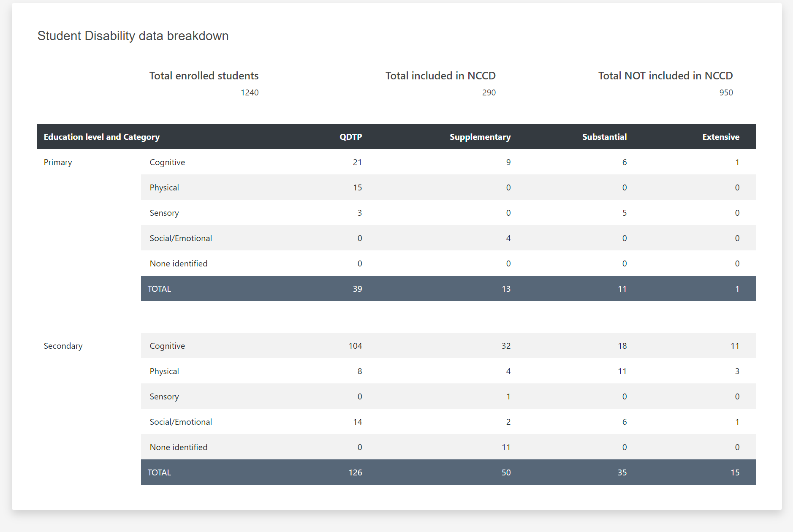The width and height of the screenshot is (793, 532).
Task: Click the 290 included value
Action: pos(489,92)
